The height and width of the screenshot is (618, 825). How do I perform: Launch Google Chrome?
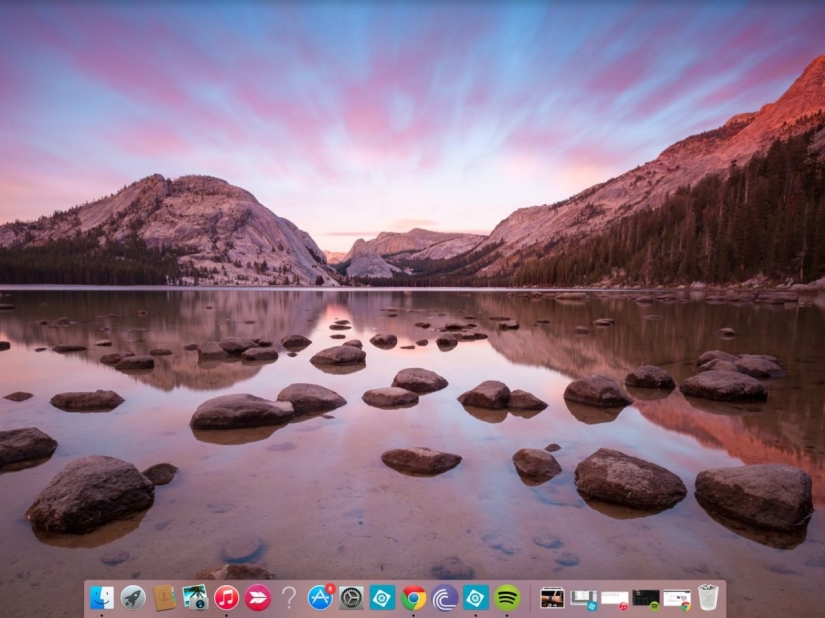pos(415,597)
